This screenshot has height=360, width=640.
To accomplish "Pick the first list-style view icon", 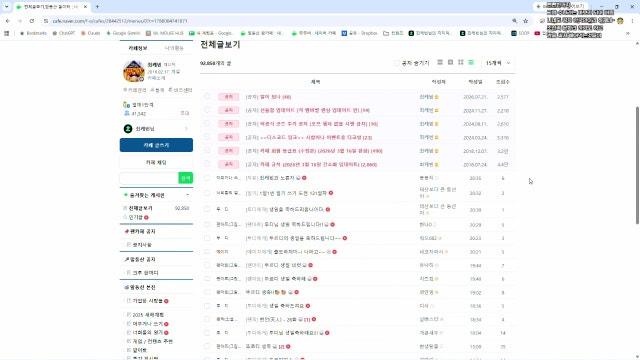I will [x=440, y=62].
